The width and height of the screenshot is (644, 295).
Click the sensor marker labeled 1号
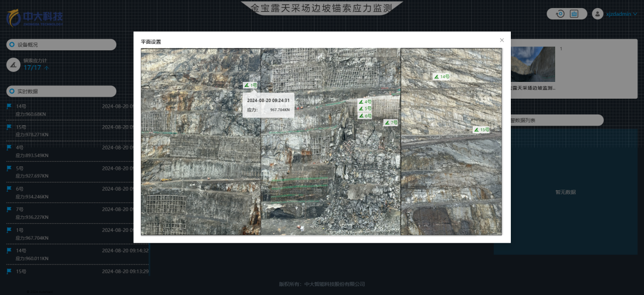(250, 85)
